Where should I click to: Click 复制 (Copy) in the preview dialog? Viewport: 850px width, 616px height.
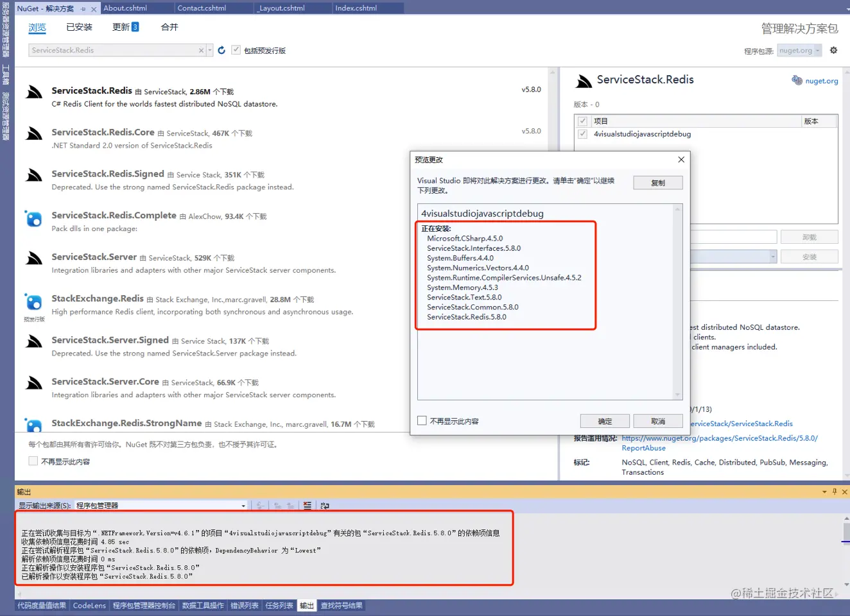tap(658, 183)
